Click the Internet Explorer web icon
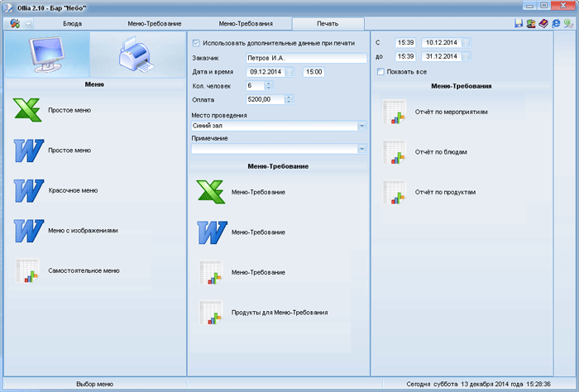This screenshot has width=579, height=392. pos(556,24)
